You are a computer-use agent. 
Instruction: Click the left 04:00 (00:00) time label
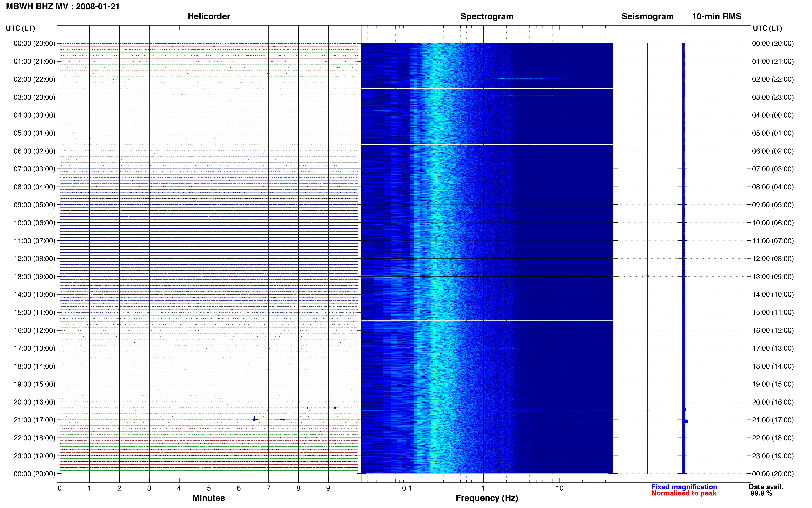click(x=34, y=115)
